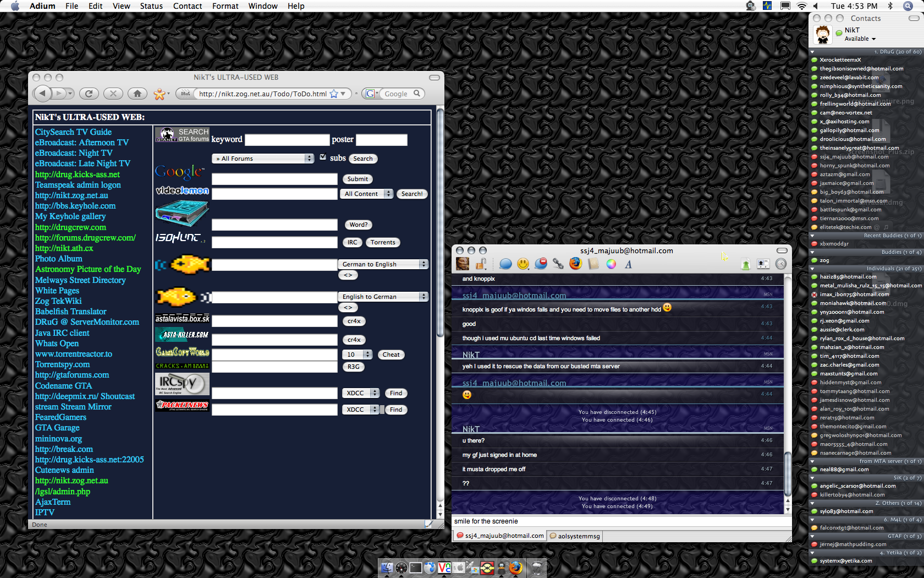Open the Astronomy Picture of the Day link
Screen dimensions: 924x578
coord(88,269)
